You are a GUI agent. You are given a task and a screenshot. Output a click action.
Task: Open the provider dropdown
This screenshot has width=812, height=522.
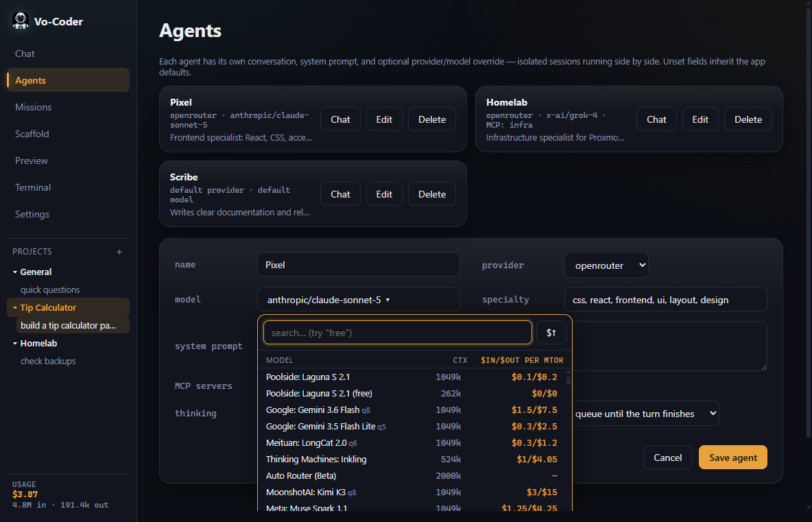pos(606,265)
